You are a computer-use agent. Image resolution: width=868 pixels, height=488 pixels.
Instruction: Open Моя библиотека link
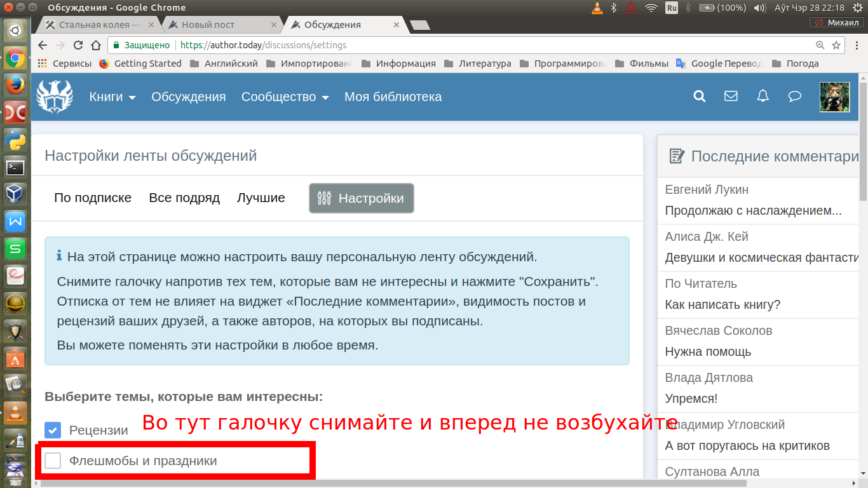[x=393, y=97]
